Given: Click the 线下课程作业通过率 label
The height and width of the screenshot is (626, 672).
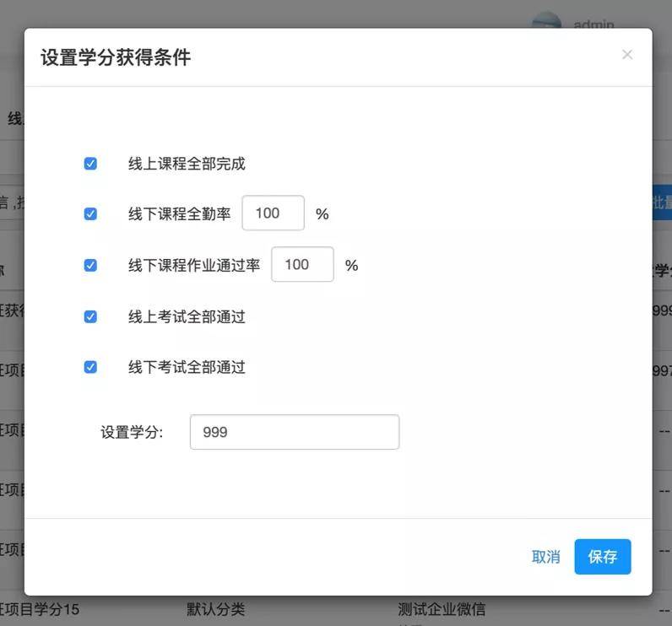Looking at the screenshot, I should 194,265.
